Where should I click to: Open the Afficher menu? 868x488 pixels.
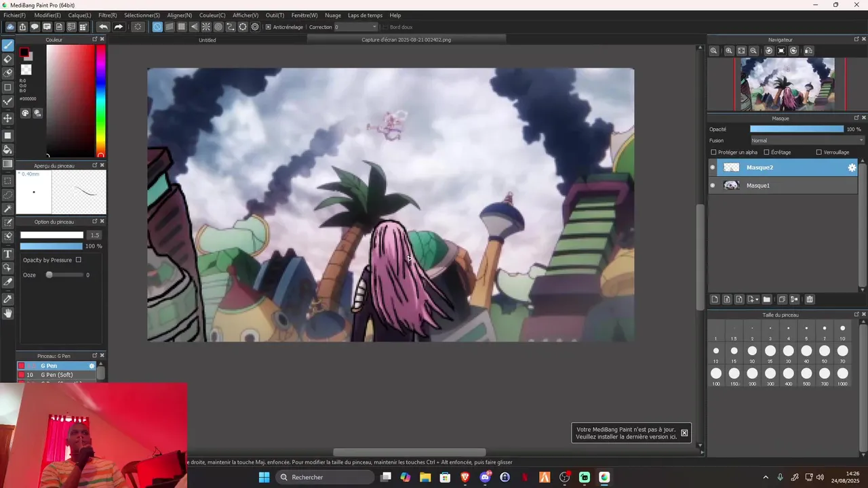pos(245,15)
